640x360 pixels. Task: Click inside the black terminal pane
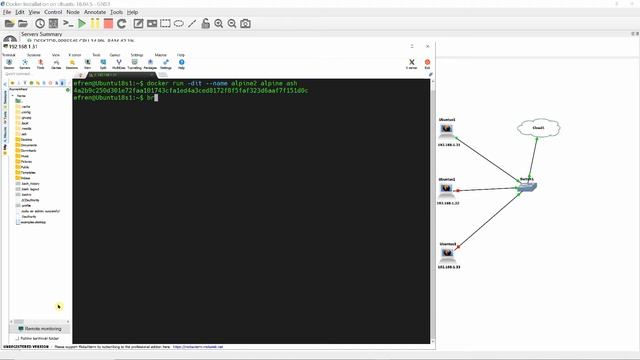pyautogui.click(x=251, y=211)
